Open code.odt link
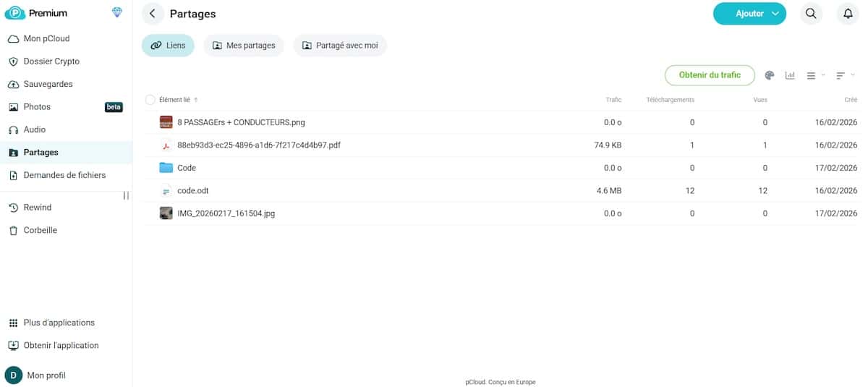 click(193, 191)
